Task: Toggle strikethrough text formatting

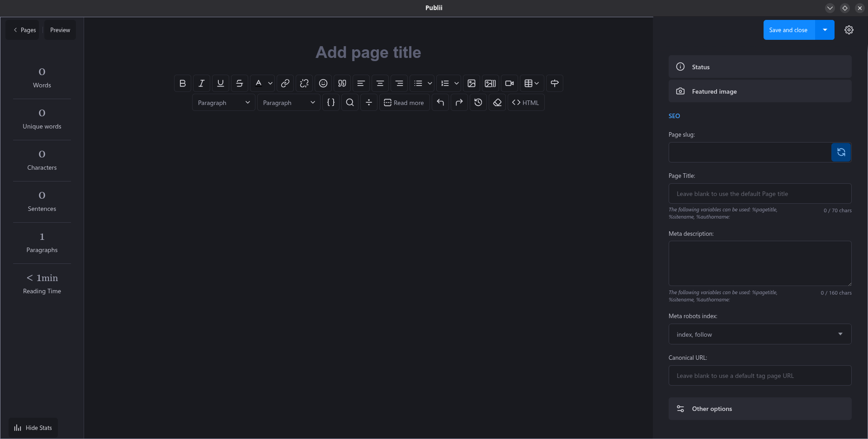Action: (240, 83)
